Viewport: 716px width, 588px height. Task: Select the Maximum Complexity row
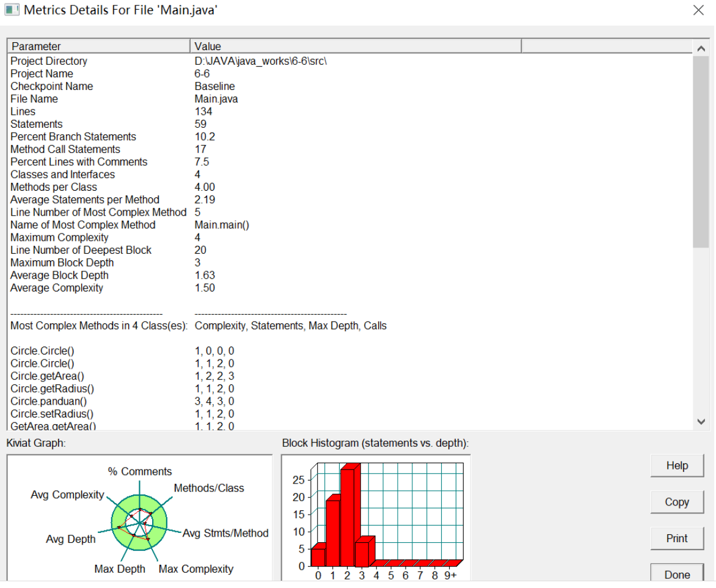pyautogui.click(x=350, y=238)
